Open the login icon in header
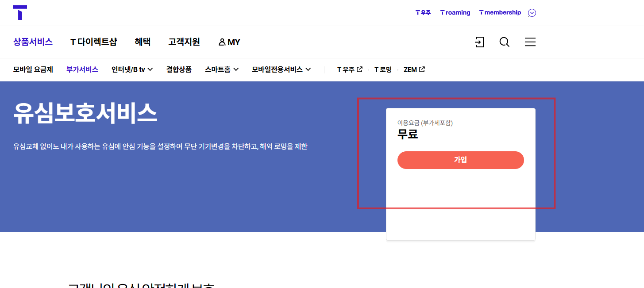644x288 pixels. pyautogui.click(x=479, y=42)
